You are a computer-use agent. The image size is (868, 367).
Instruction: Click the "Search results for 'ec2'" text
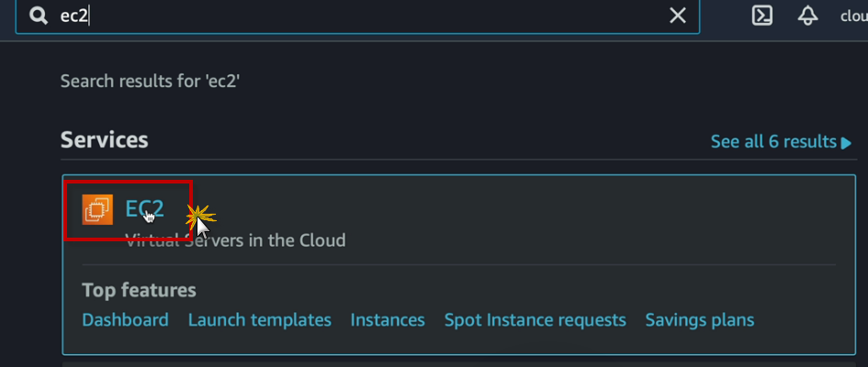[x=150, y=81]
